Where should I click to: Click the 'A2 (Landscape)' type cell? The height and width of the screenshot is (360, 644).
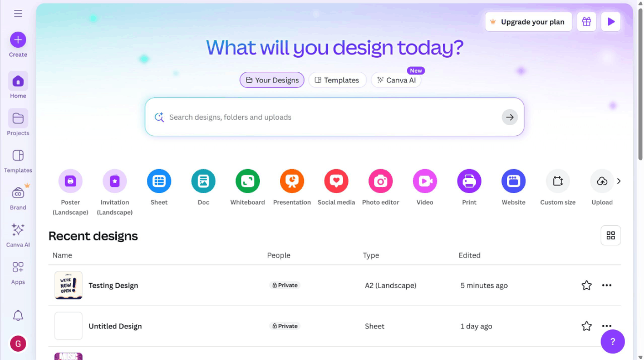pos(391,285)
